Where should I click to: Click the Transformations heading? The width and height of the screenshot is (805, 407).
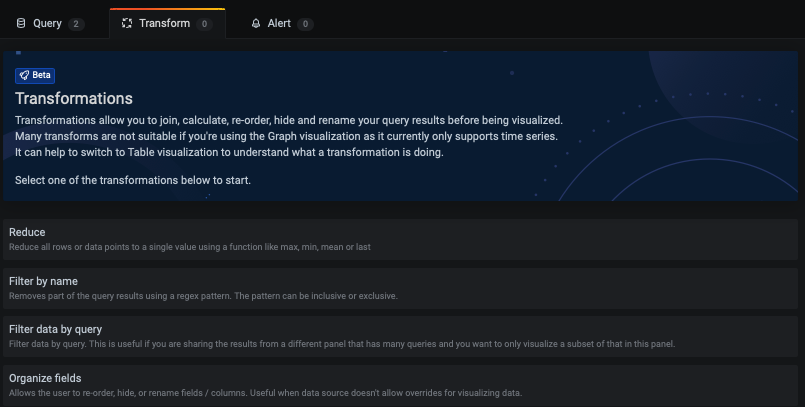(74, 98)
